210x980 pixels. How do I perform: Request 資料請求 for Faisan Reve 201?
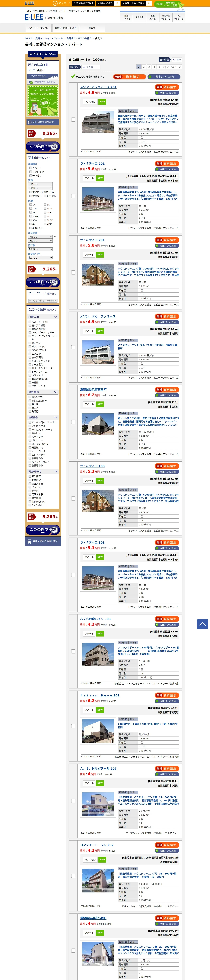pos(167,695)
